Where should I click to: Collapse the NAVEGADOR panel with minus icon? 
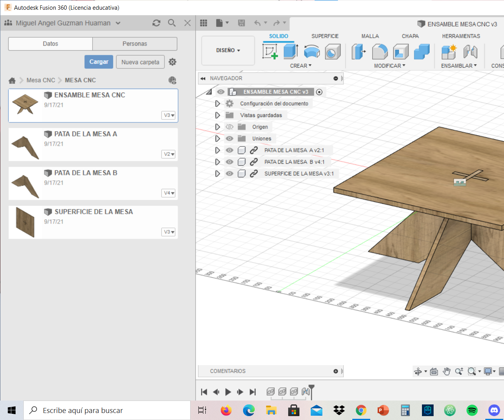(x=336, y=78)
